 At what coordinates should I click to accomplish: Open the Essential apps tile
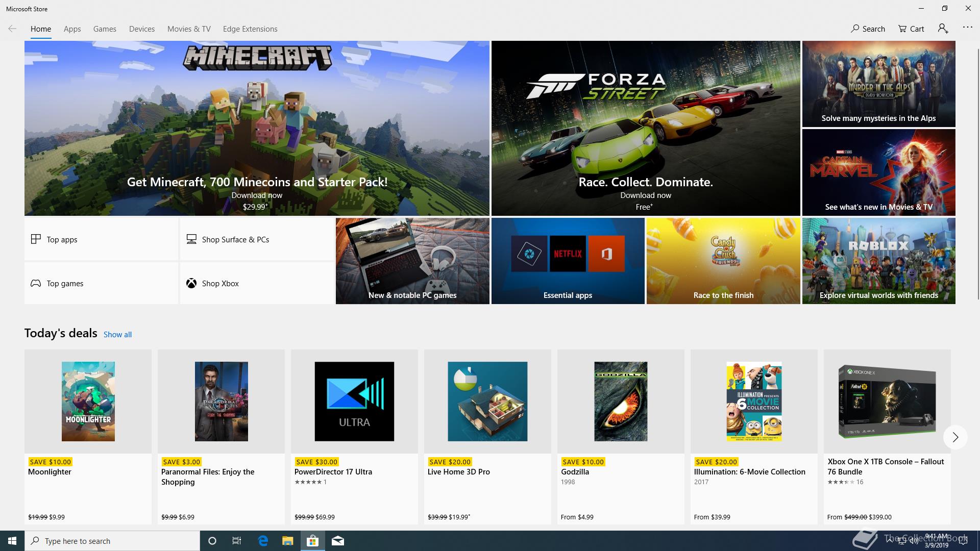click(568, 261)
